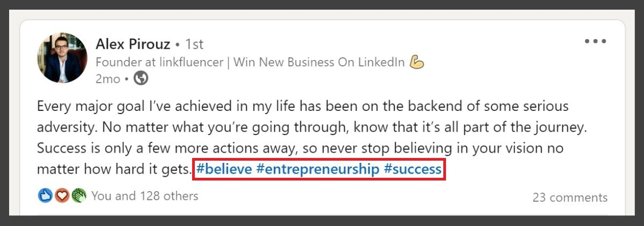
Task: Open the three-dot post options menu
Action: (595, 41)
